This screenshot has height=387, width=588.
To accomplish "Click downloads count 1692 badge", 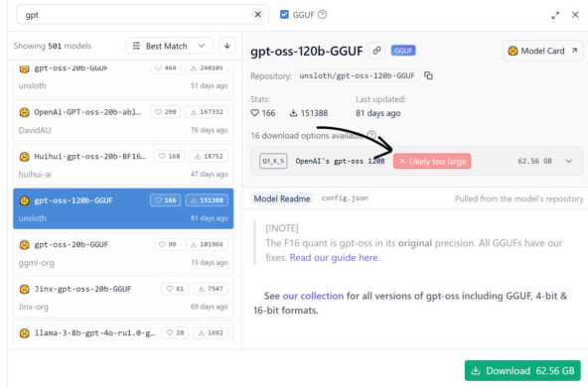I will pos(211,332).
